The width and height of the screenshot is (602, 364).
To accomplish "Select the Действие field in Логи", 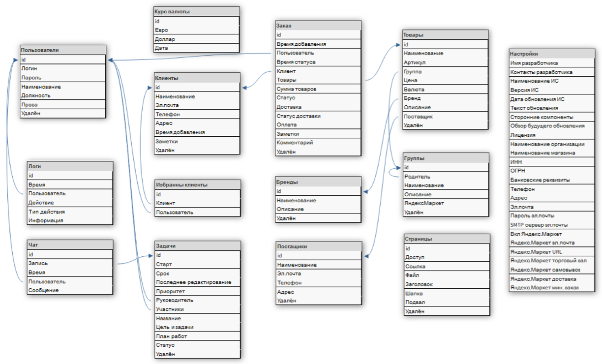I will (70, 202).
